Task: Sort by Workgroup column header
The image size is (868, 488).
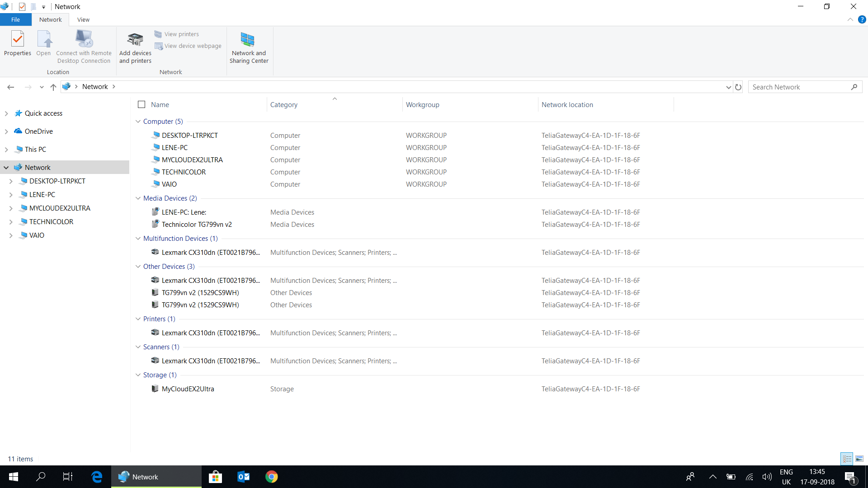Action: 470,104
